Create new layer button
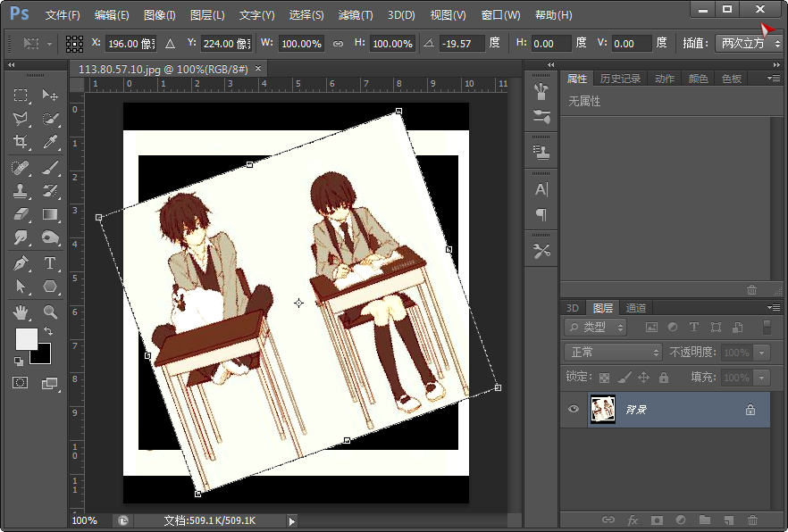The height and width of the screenshot is (532, 788). tap(728, 520)
